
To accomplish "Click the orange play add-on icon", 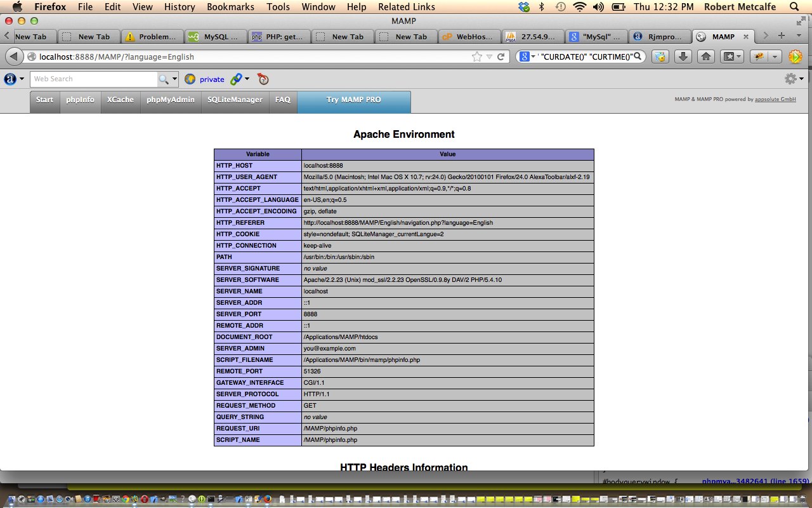I will [x=795, y=57].
